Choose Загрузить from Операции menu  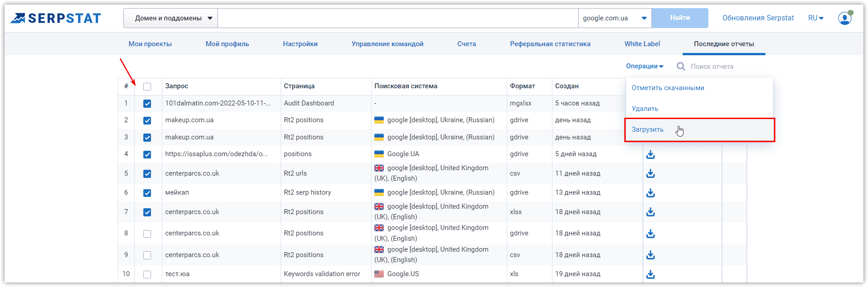(x=700, y=130)
